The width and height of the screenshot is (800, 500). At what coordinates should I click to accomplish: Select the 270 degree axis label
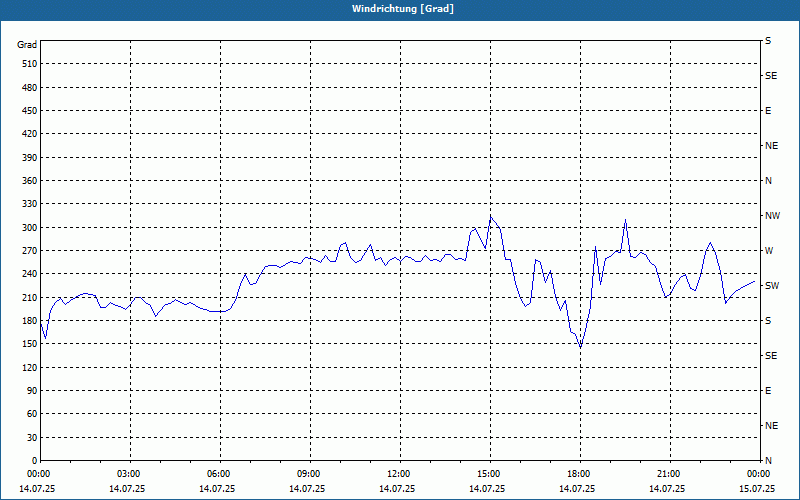[29, 251]
